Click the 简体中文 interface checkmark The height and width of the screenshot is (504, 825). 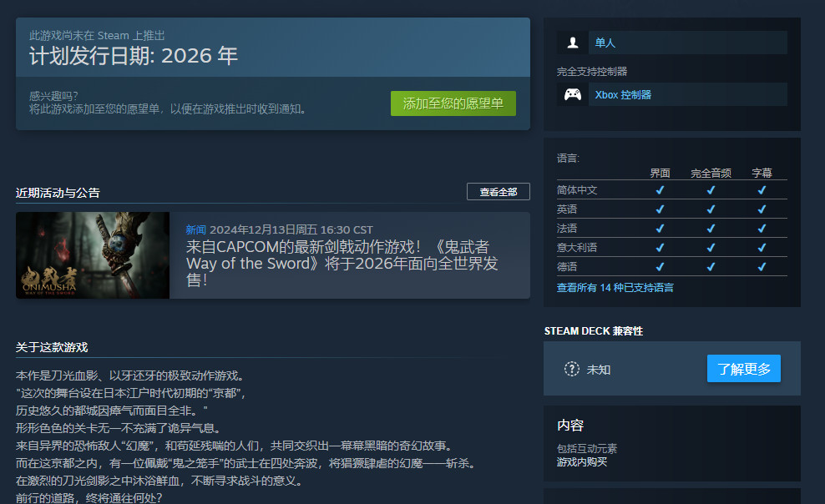[x=660, y=189]
